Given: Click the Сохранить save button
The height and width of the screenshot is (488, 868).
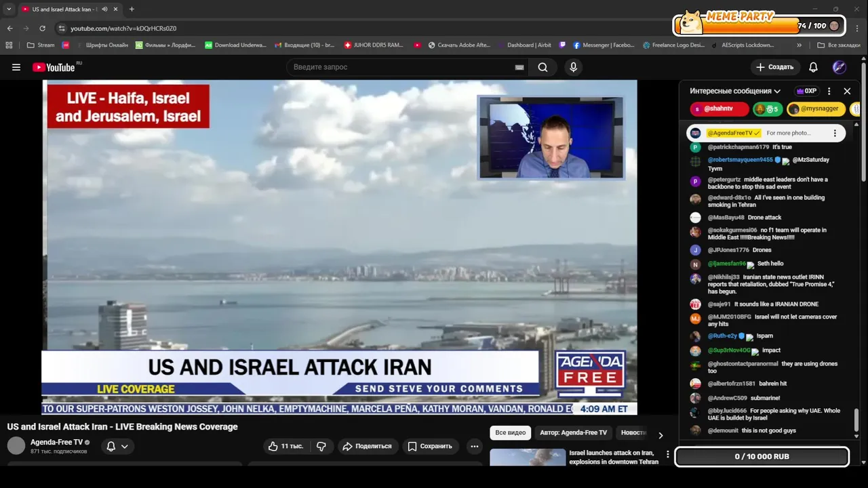Looking at the screenshot, I should 430,446.
